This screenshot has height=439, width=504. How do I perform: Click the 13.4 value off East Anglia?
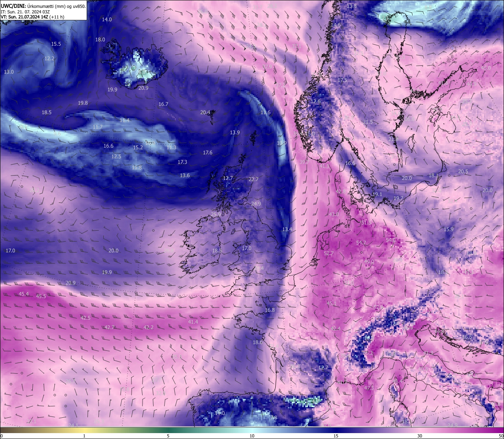point(287,230)
